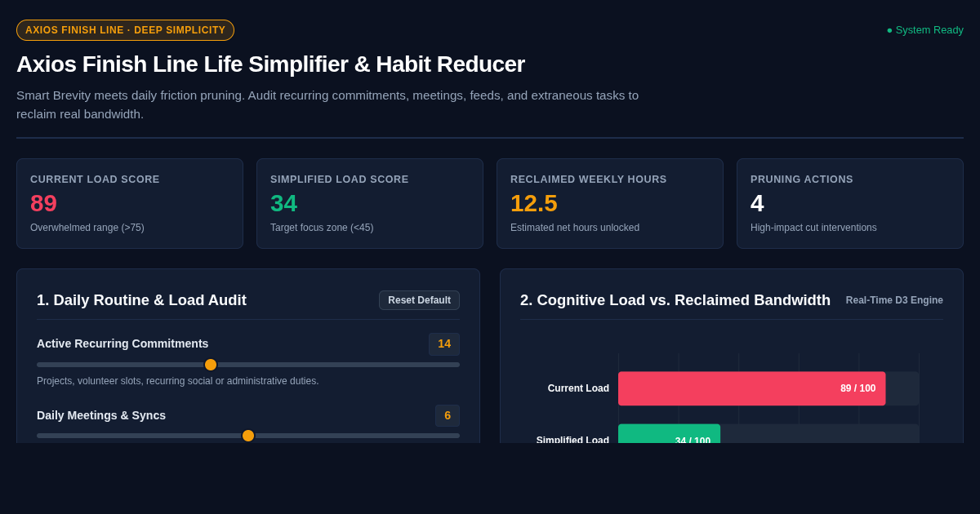This screenshot has height=514, width=980.
Task: Click the heading 1. Daily Routine & Load Audit
Action: click(141, 300)
